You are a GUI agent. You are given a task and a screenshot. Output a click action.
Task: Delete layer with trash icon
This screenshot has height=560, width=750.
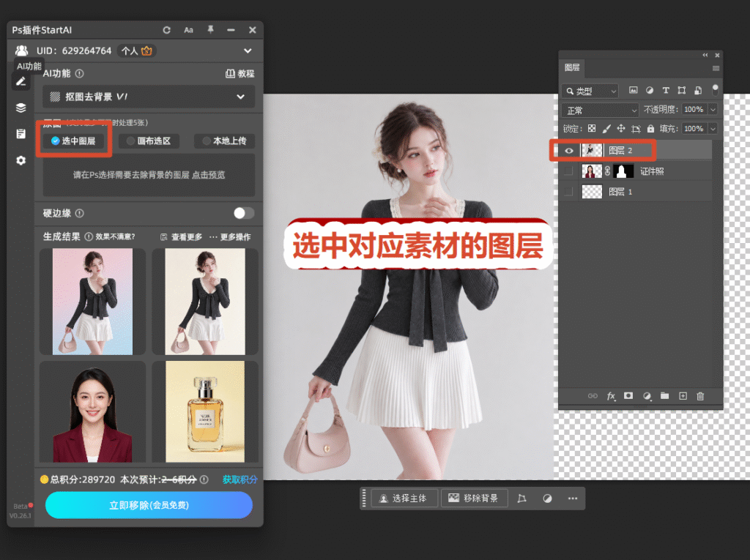(700, 396)
